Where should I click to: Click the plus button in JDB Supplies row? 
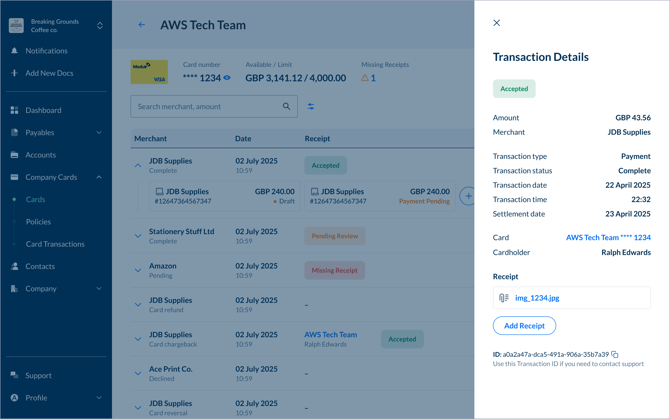tap(467, 196)
